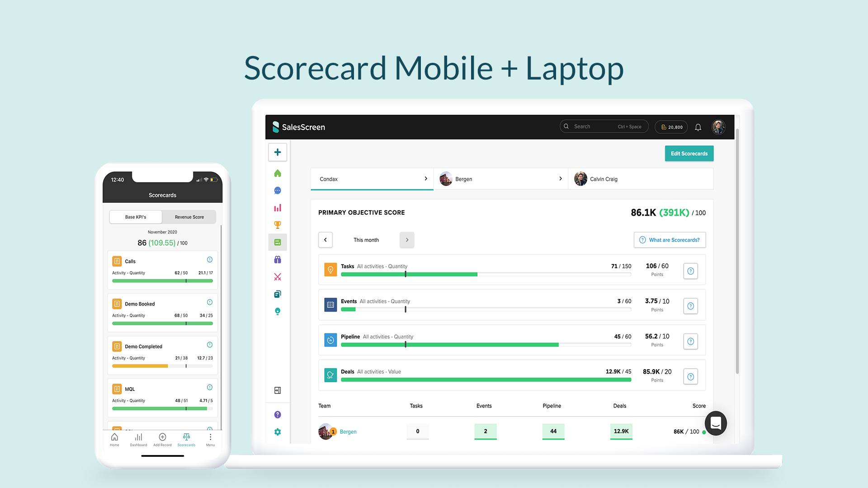Click the Trophy/Achievements icon in sidebar
This screenshot has width=868, height=488.
pos(277,224)
